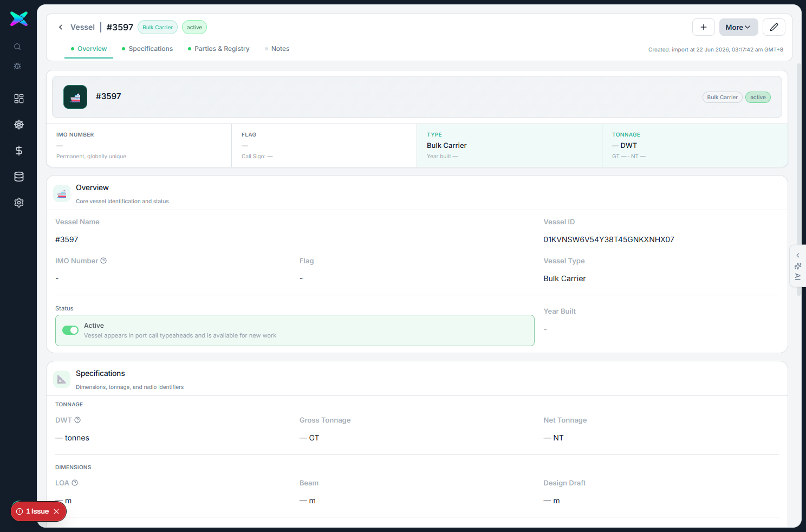
Task: Open the dashboard grid icon in sidebar
Action: [x=19, y=99]
